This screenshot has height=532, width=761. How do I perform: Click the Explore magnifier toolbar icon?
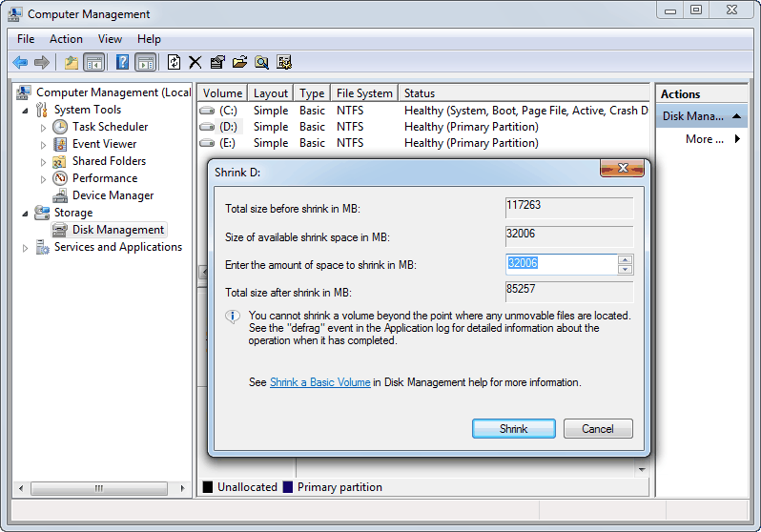coord(262,62)
